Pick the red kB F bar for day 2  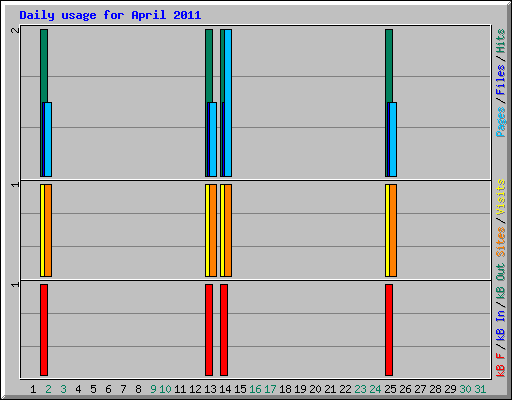[44, 330]
